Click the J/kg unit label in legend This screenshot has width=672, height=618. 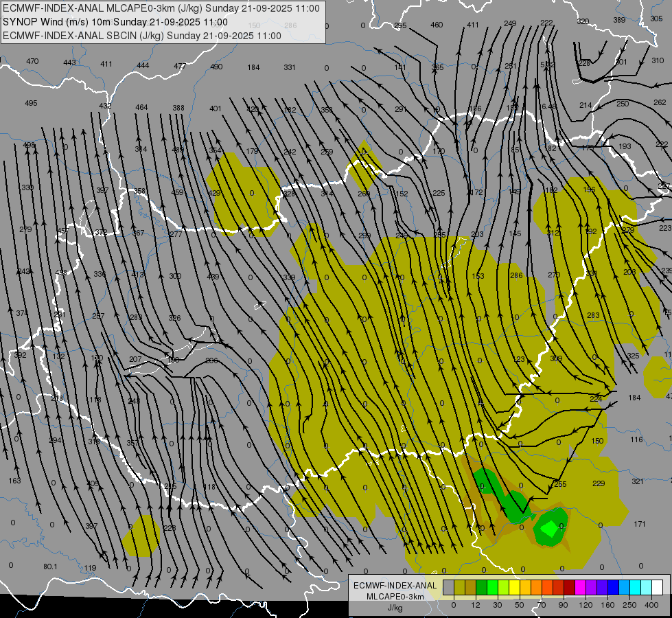[395, 608]
